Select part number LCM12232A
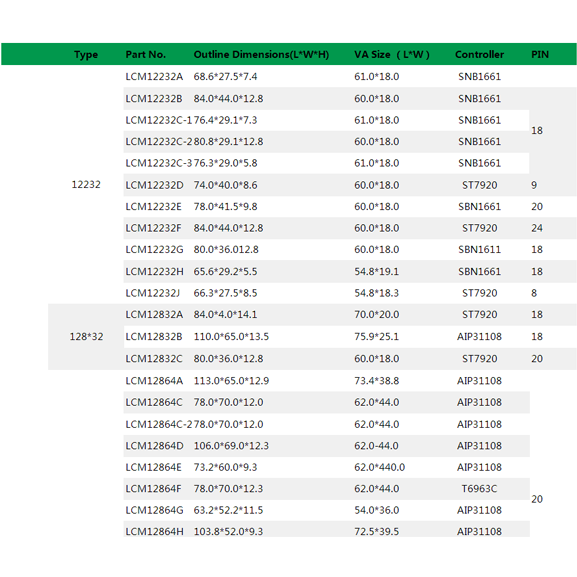This screenshot has height=577, width=577. (154, 77)
